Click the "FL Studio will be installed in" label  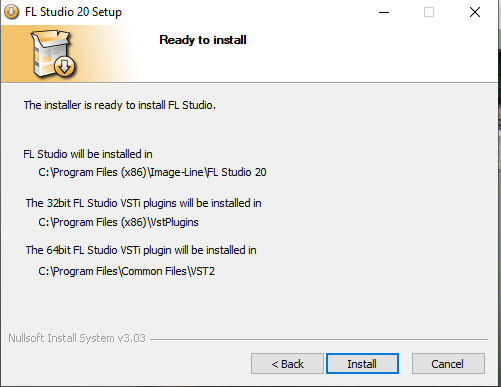(88, 154)
